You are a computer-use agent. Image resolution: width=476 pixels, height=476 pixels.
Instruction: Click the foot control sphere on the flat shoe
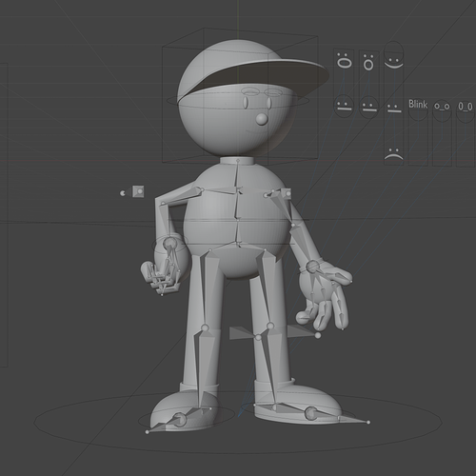tap(310, 414)
